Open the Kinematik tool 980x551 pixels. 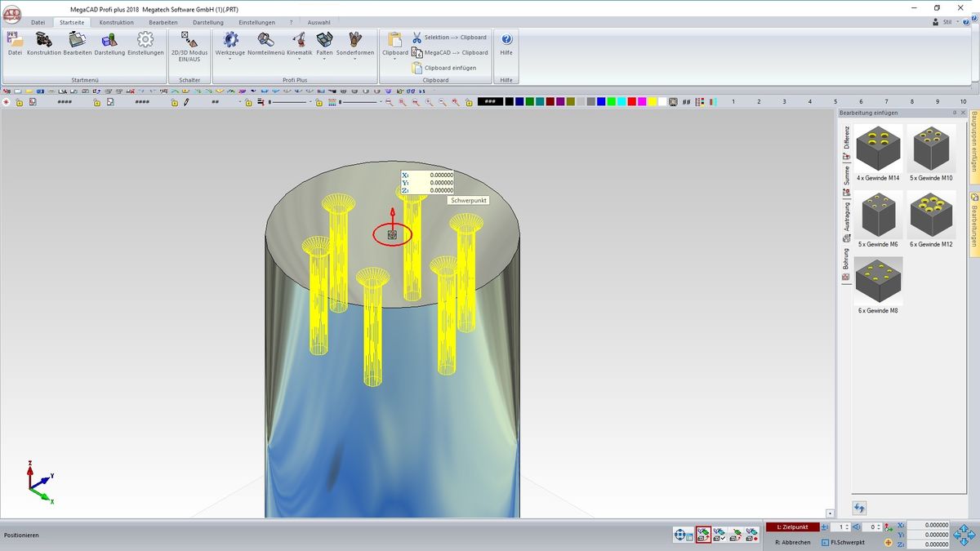(299, 44)
